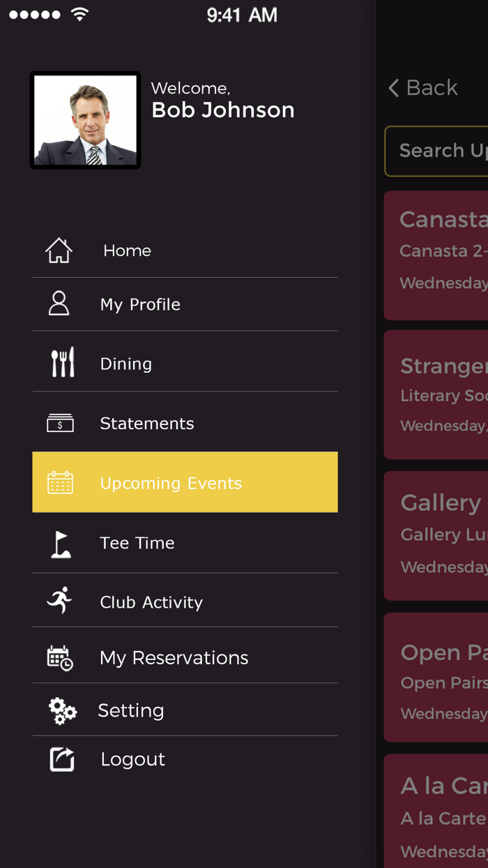Tap the Setting gears icon
488x868 pixels.
(62, 710)
